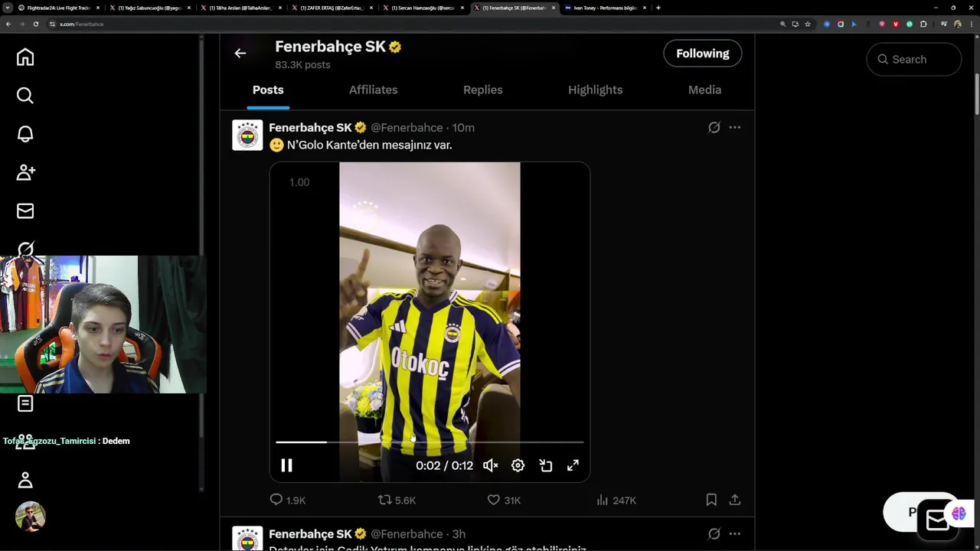Switch to the Media tab
Image resolution: width=980 pixels, height=551 pixels.
point(704,90)
